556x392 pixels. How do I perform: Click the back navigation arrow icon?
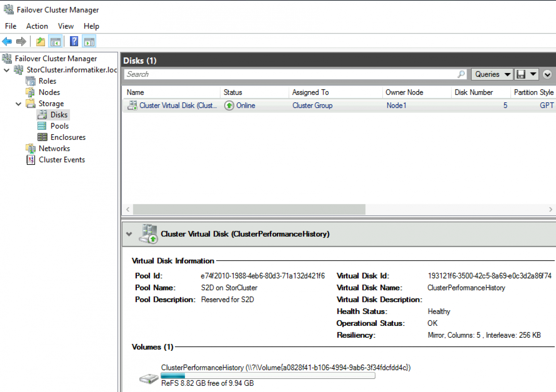point(7,41)
